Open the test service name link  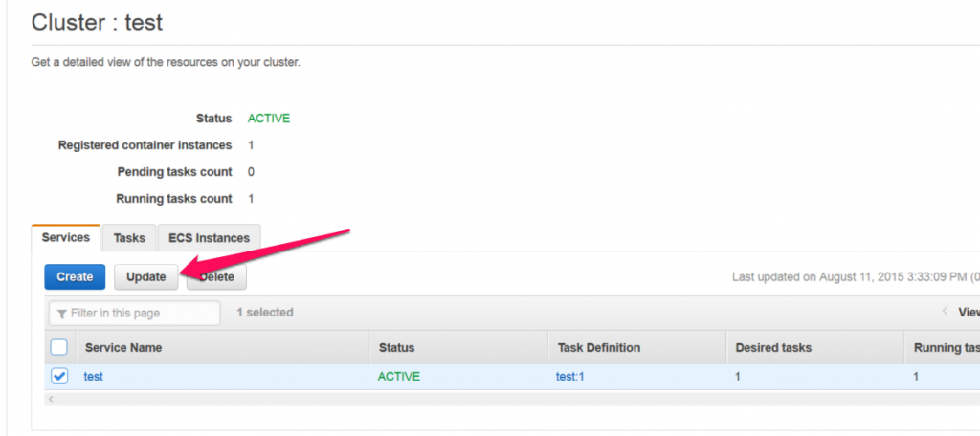pyautogui.click(x=93, y=377)
